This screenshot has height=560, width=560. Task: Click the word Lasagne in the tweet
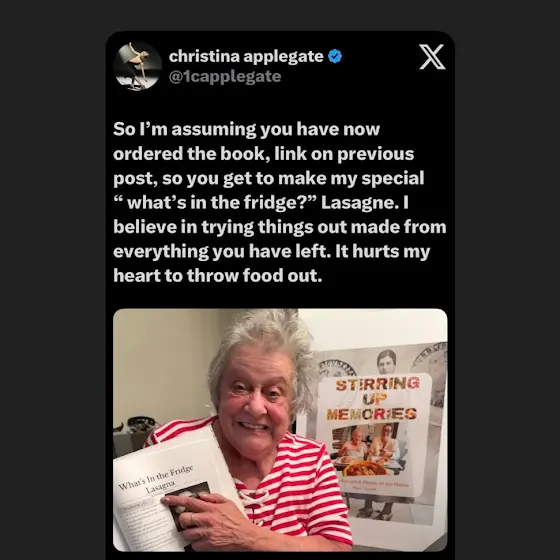359,202
